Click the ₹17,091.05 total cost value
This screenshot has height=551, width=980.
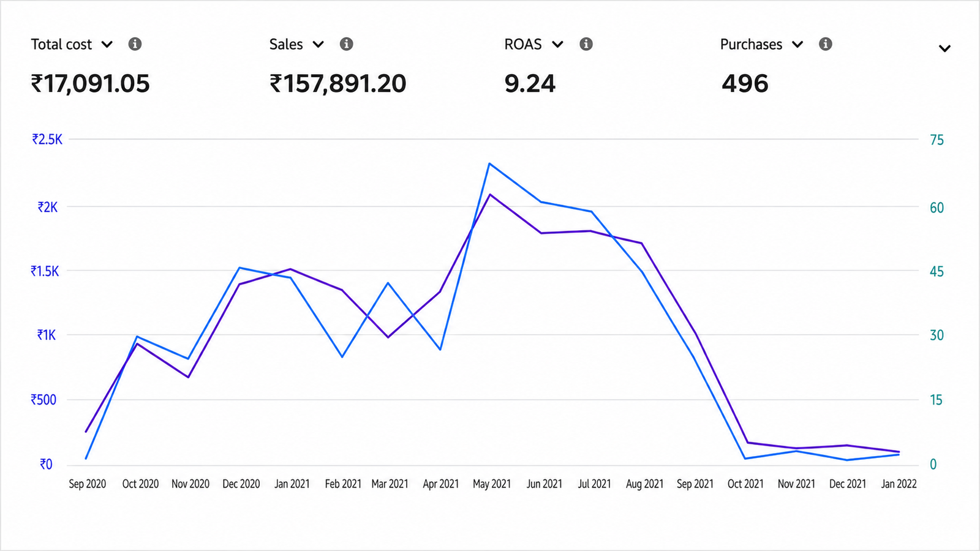(90, 84)
